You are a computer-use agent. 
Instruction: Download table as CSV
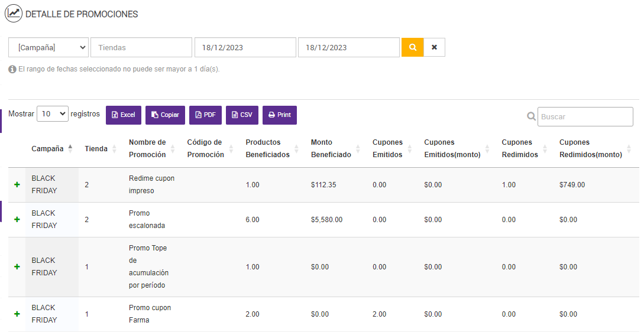point(242,115)
